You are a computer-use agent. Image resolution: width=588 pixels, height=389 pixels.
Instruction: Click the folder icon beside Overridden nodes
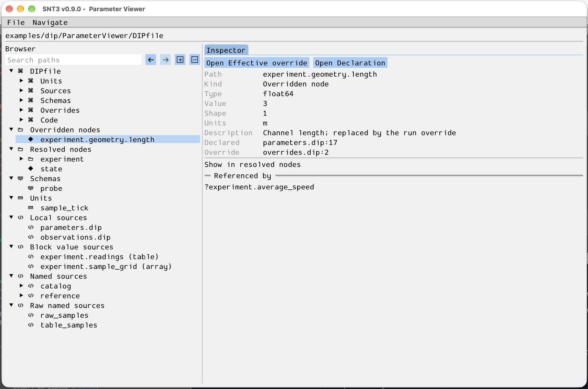point(20,130)
